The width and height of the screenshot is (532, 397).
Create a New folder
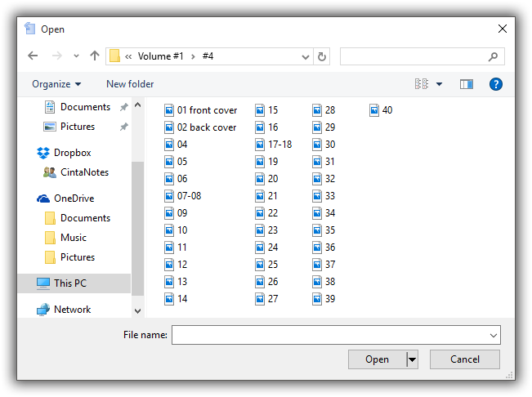pyautogui.click(x=130, y=84)
